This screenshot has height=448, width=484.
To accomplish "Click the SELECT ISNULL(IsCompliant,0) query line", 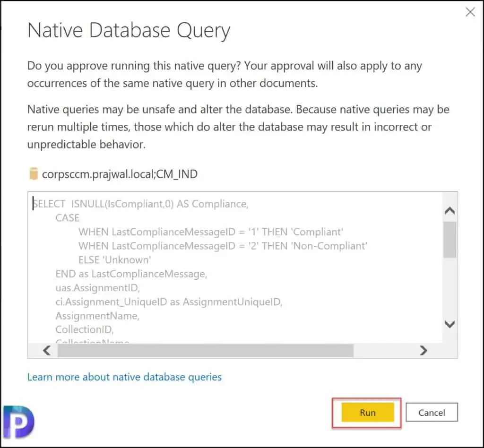I will 140,204.
